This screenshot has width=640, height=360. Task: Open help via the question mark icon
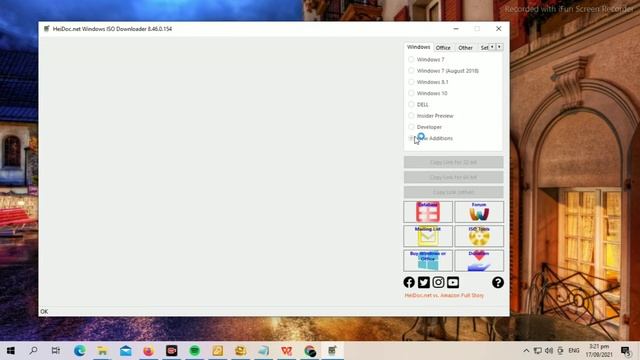click(x=498, y=282)
